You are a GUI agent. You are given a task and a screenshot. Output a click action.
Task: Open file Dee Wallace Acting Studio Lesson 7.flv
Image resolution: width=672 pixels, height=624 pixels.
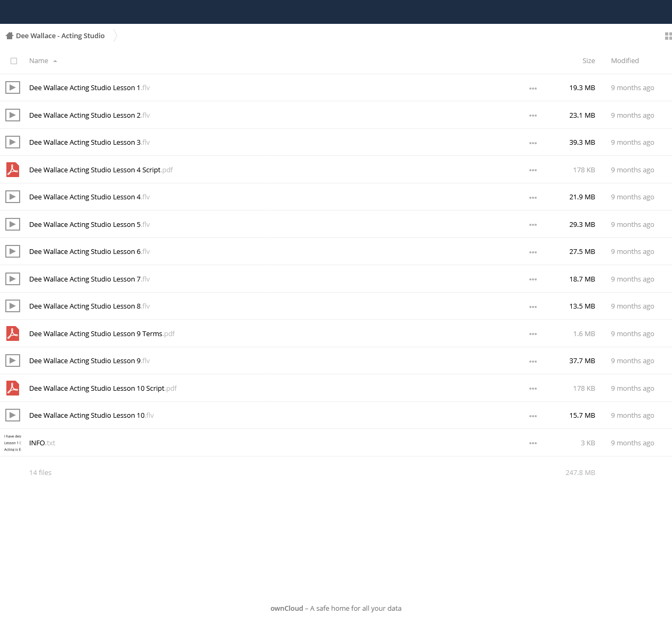tap(90, 279)
